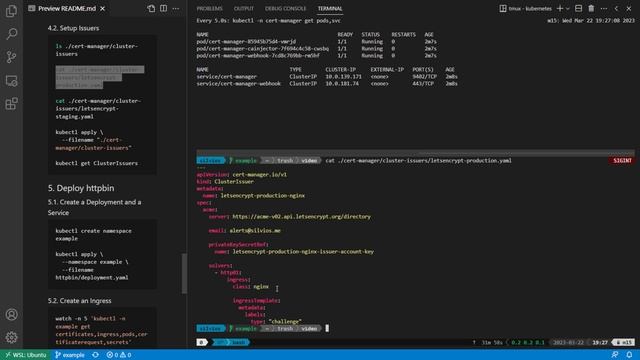Click the alerts@silvios.me email in terminal
The height and width of the screenshot is (360, 640).
point(255,231)
